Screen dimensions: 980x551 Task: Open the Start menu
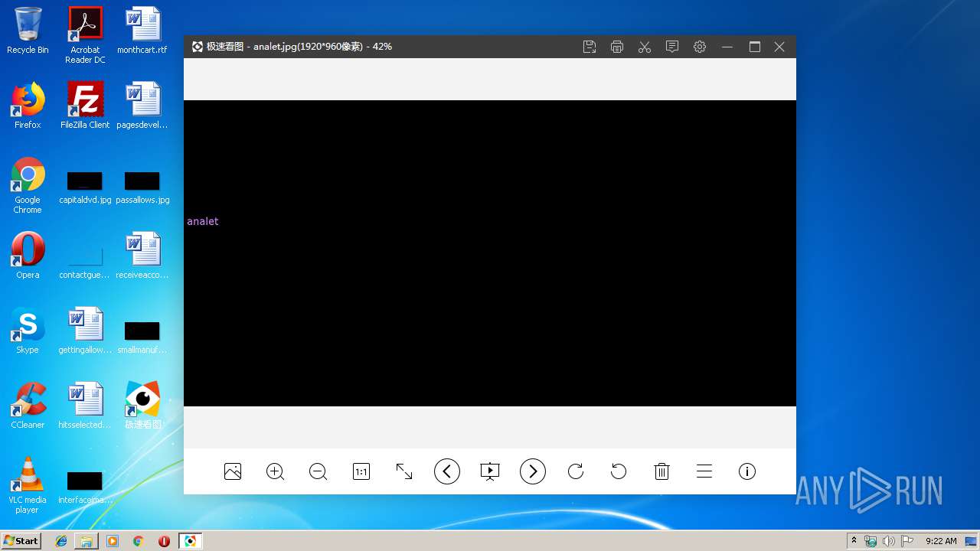coord(21,541)
